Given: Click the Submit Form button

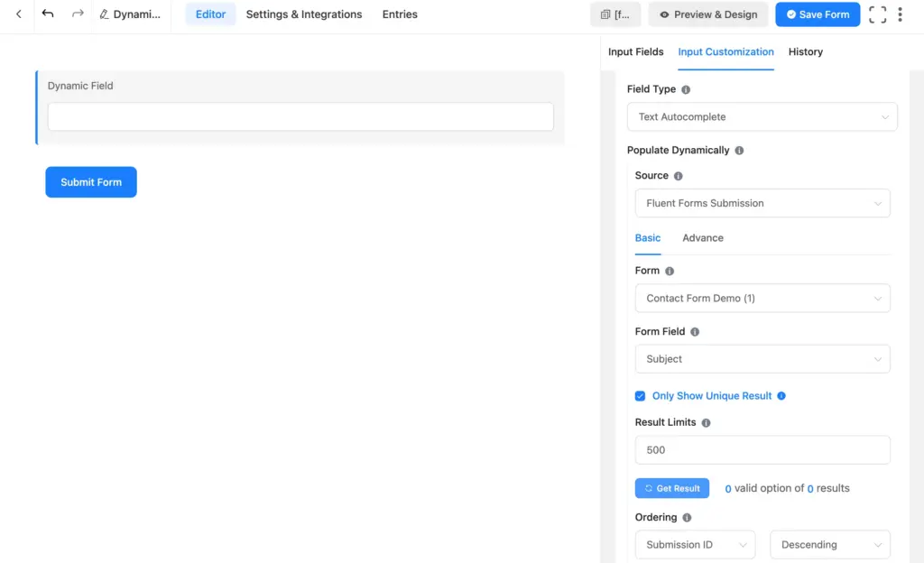Looking at the screenshot, I should coord(91,182).
